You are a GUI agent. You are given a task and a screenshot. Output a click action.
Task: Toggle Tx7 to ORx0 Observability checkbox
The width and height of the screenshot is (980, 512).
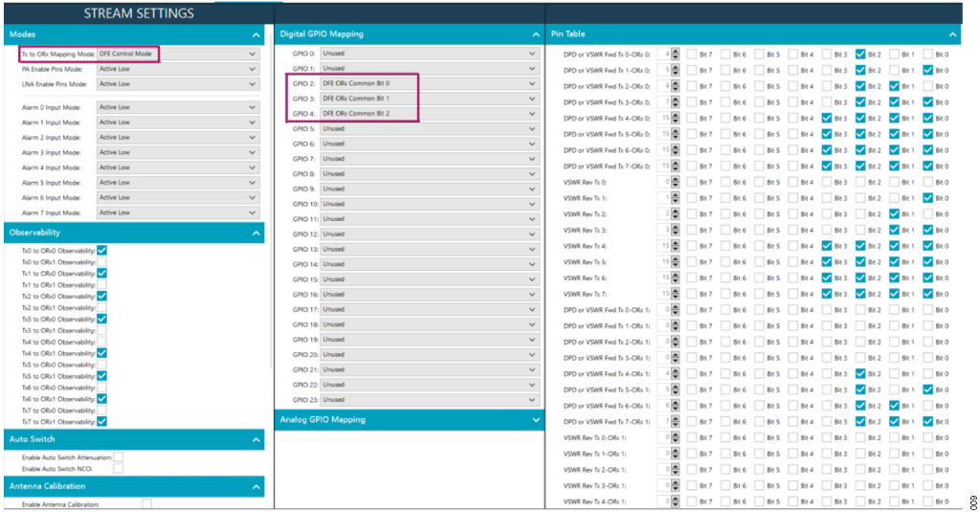[101, 411]
